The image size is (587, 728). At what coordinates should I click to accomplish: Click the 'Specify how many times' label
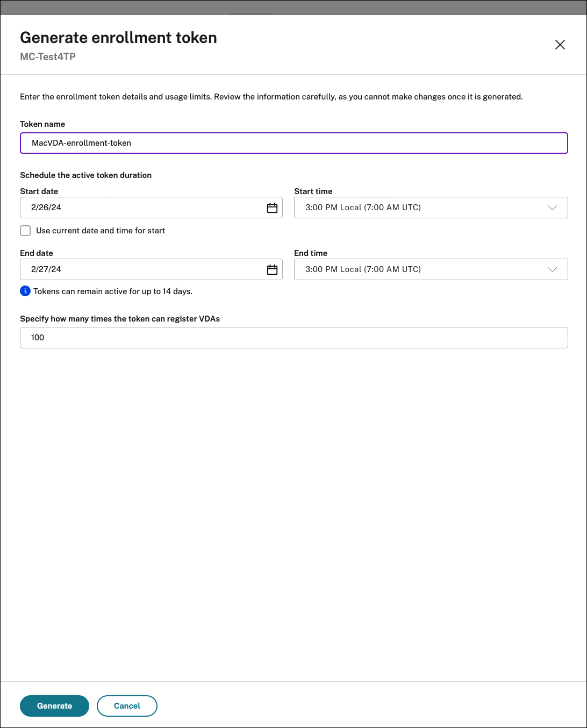click(x=120, y=319)
